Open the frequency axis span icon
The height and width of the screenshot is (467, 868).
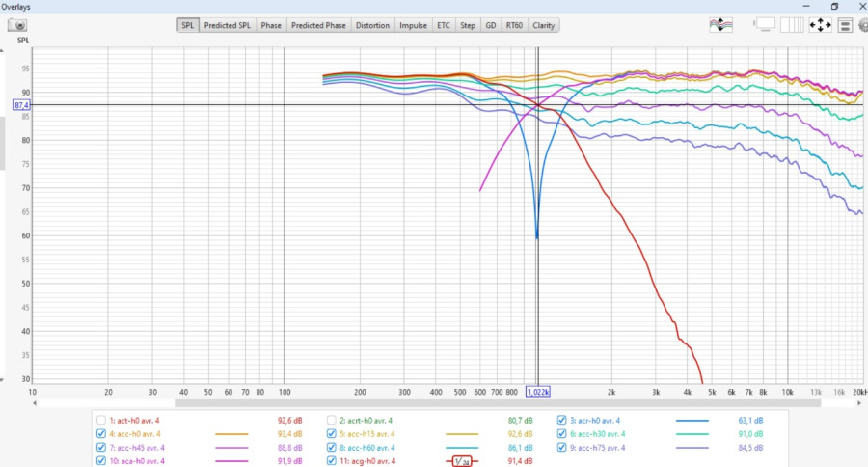click(793, 25)
